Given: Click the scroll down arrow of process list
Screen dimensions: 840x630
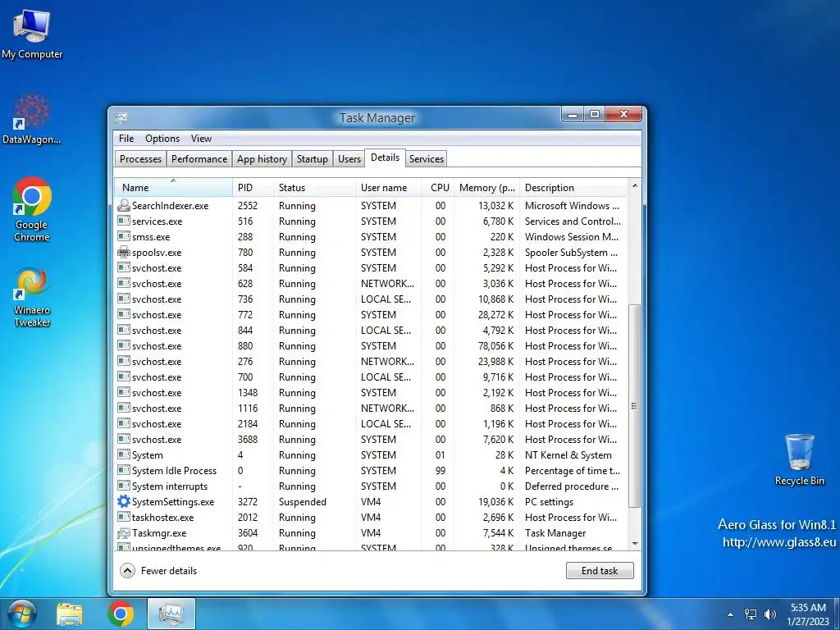Looking at the screenshot, I should (635, 543).
